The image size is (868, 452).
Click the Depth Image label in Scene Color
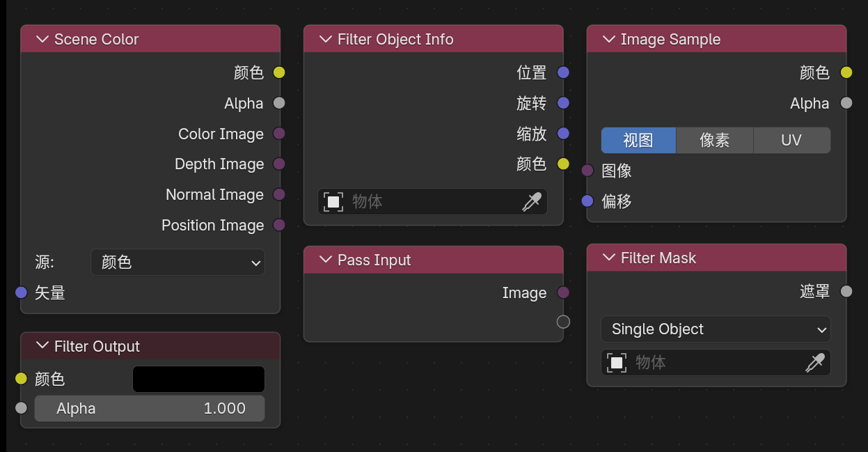(219, 164)
